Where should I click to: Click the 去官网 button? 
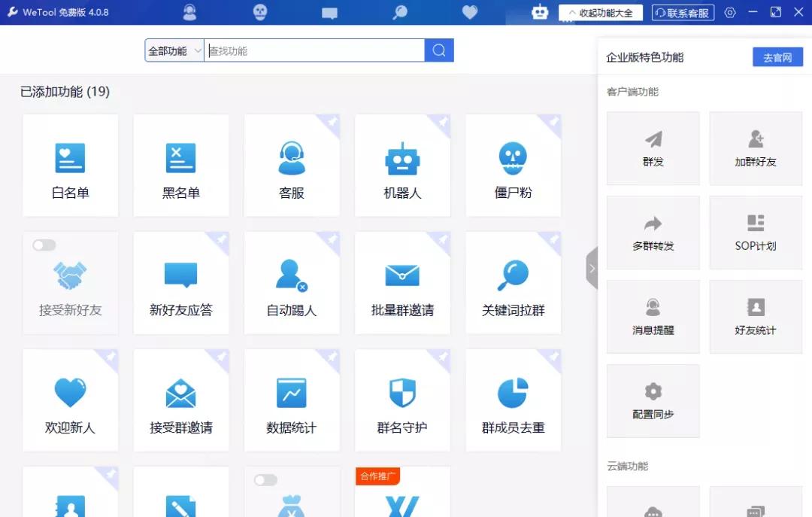(x=777, y=56)
